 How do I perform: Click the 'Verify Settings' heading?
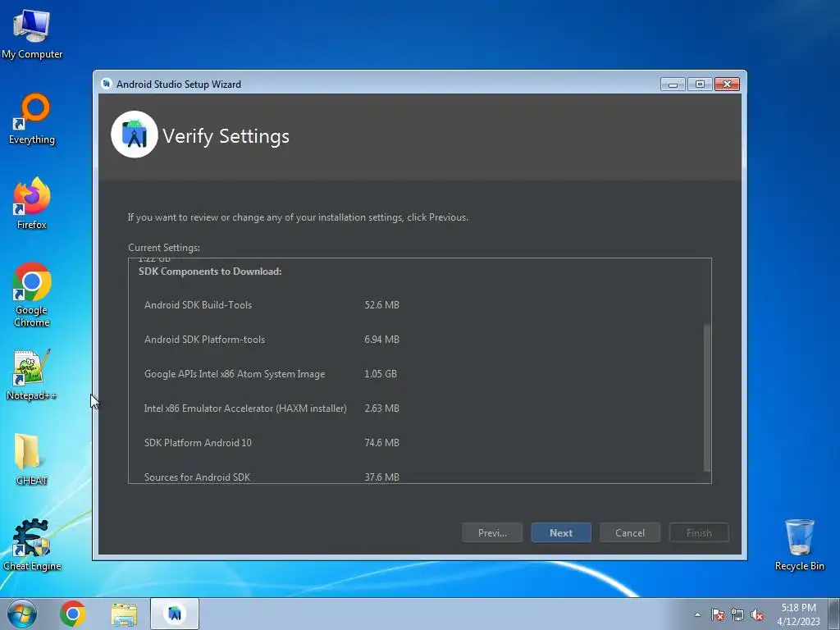click(226, 136)
